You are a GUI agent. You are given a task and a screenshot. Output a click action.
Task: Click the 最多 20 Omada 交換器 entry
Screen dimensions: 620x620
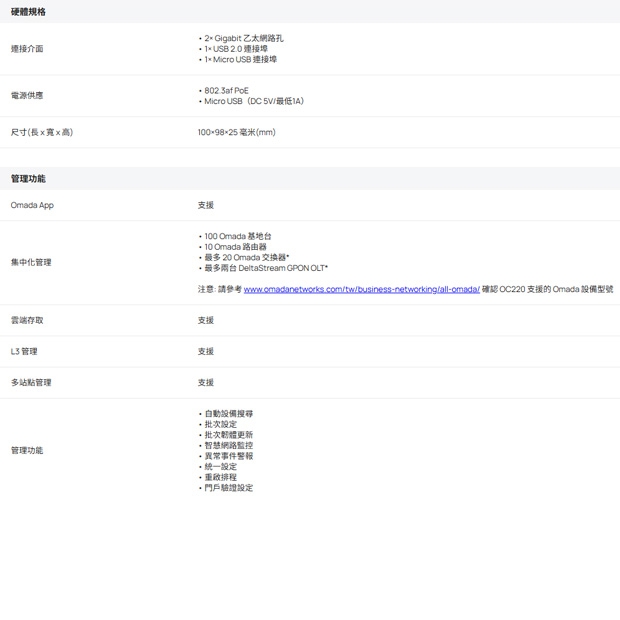(246, 257)
